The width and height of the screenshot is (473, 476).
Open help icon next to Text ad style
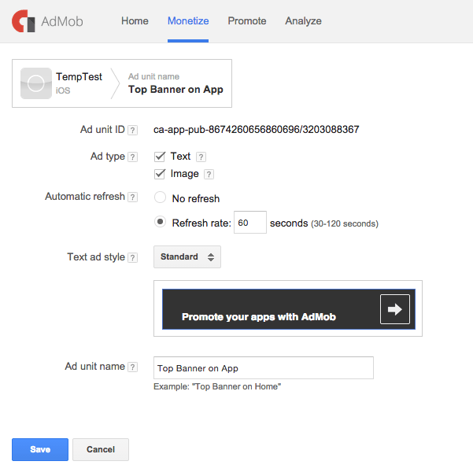point(132,257)
